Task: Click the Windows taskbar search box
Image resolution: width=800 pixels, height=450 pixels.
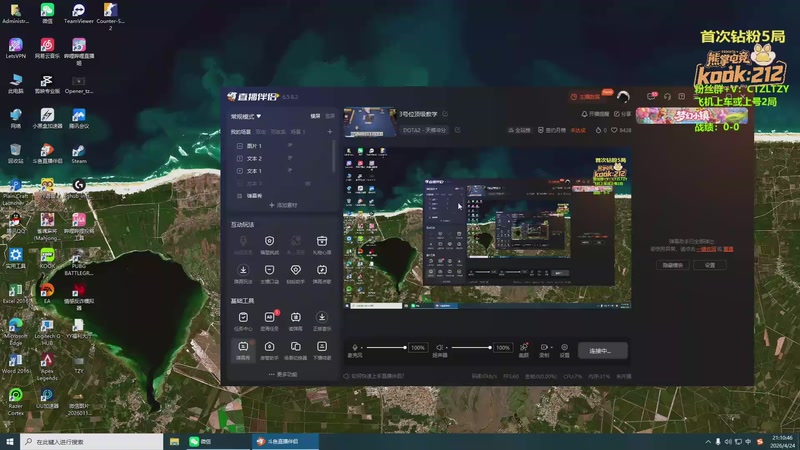Action: point(92,441)
